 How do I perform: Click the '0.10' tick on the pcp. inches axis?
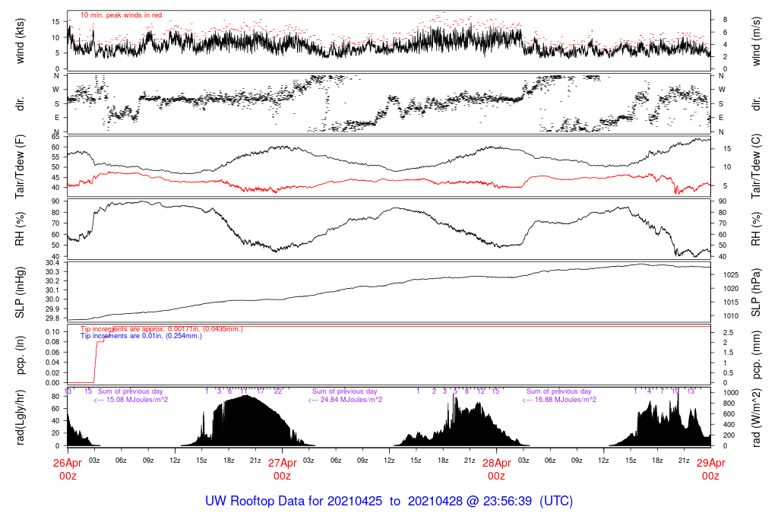(x=52, y=331)
